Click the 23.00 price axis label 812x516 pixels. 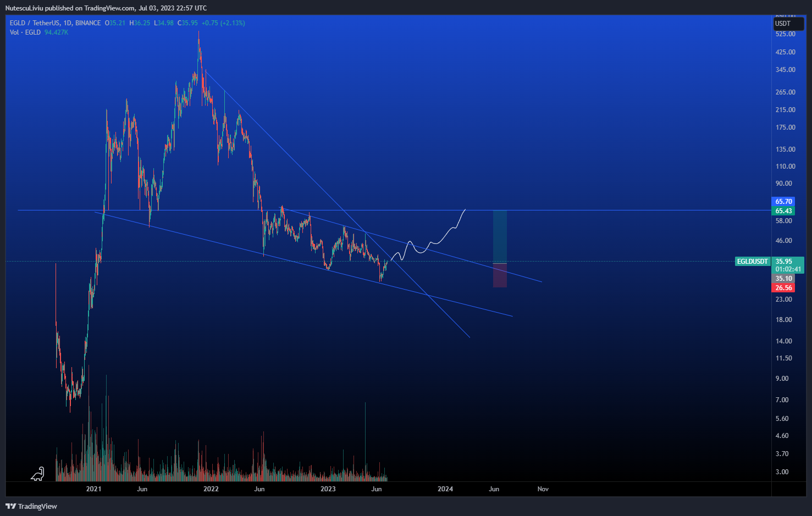tap(783, 299)
